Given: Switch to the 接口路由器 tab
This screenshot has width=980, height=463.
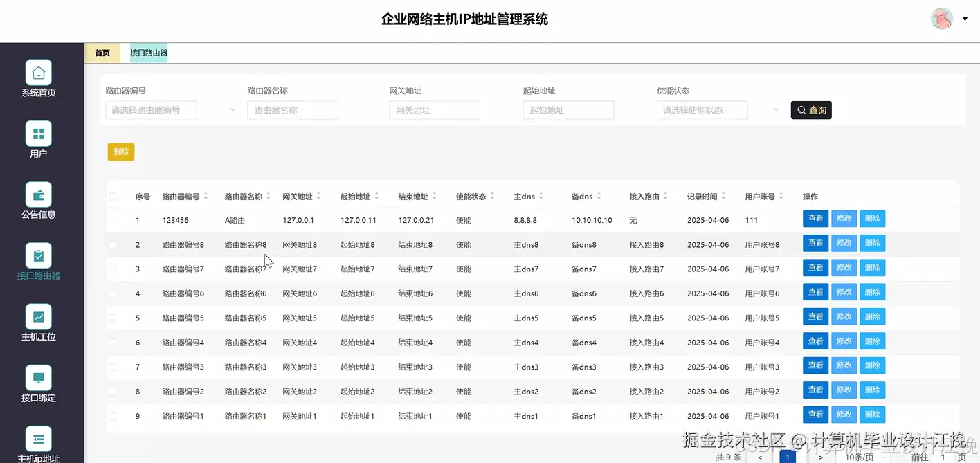Looking at the screenshot, I should pos(149,52).
